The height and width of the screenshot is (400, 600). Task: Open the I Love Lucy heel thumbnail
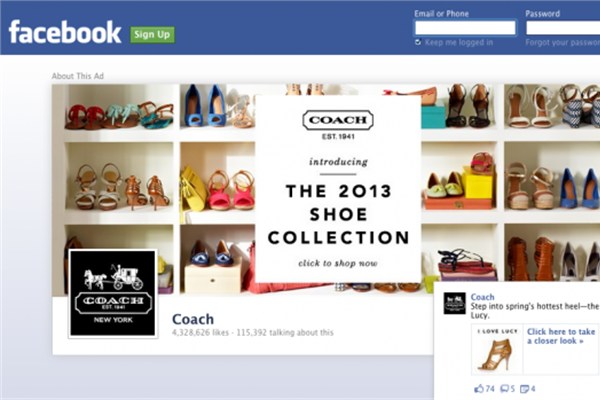pos(497,349)
